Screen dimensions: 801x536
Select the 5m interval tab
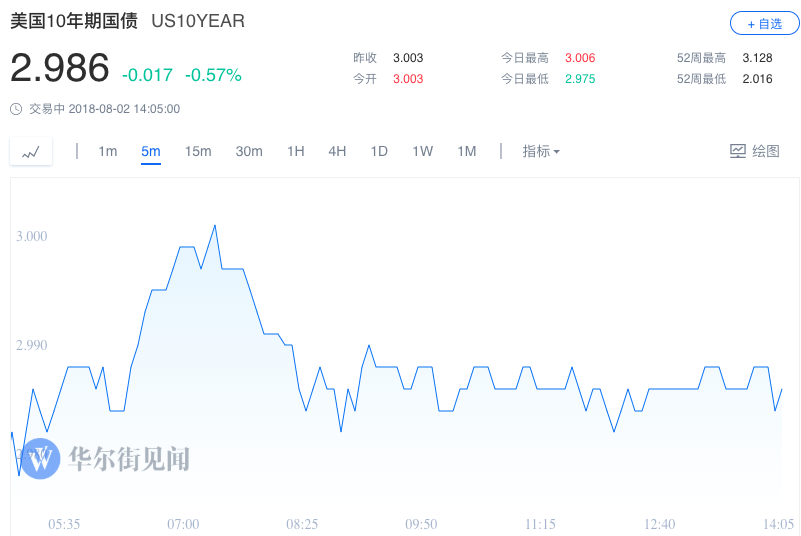[x=151, y=152]
